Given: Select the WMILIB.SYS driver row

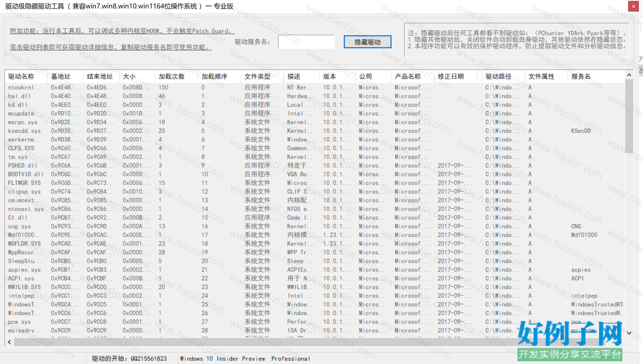Looking at the screenshot, I should (x=315, y=287).
